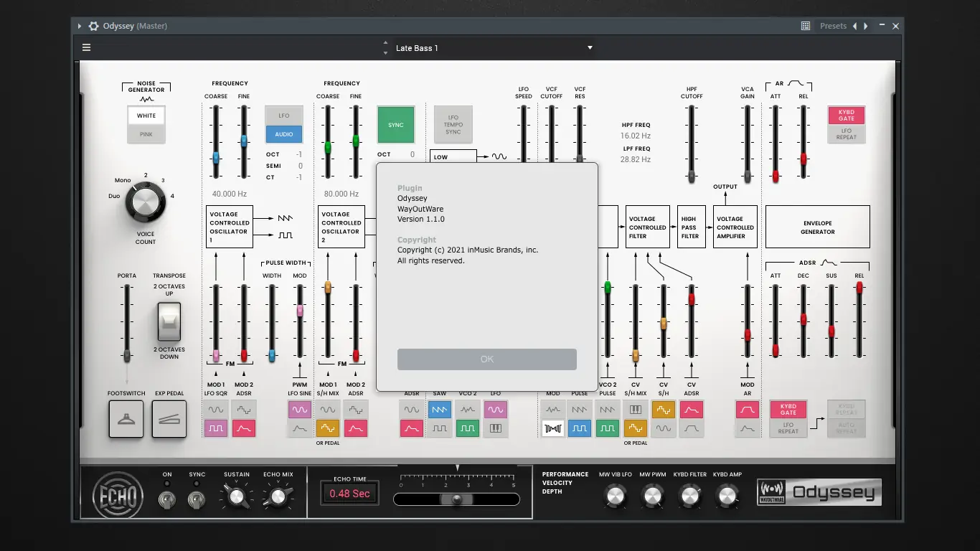Click the VCO 1 FINE frequency slider
Screen dimensions: 980x551
coord(244,141)
